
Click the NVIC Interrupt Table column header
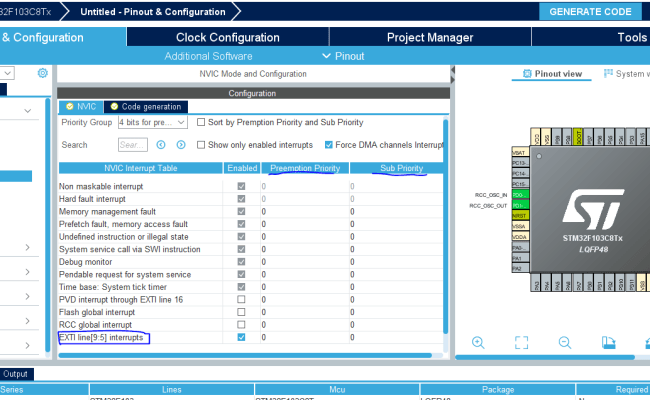pyautogui.click(x=141, y=168)
